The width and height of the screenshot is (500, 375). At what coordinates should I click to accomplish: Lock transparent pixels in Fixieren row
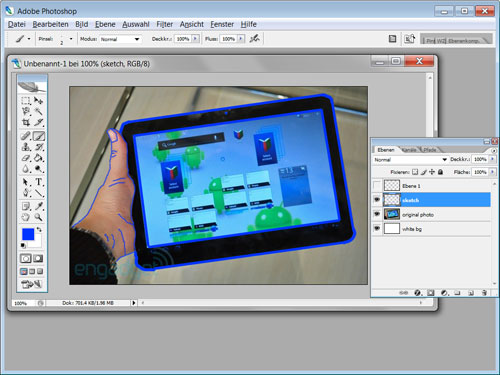[x=415, y=172]
